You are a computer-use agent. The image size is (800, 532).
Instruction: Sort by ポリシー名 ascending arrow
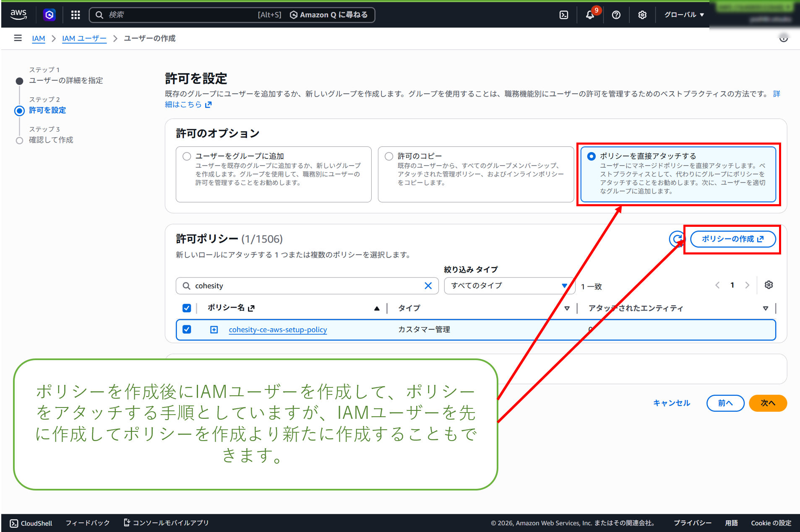click(x=377, y=309)
